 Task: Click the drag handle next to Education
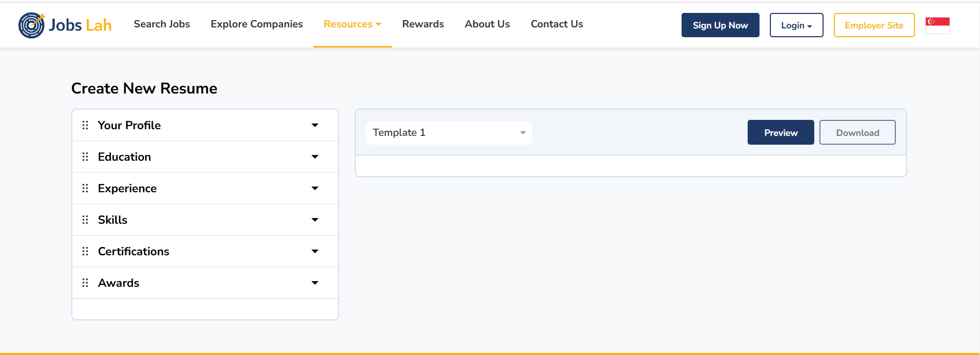[x=85, y=157]
